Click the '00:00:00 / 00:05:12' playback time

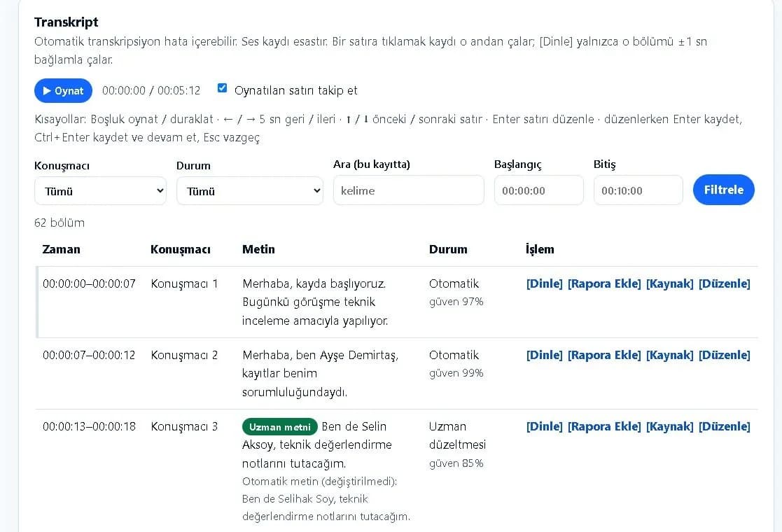pyautogui.click(x=151, y=90)
